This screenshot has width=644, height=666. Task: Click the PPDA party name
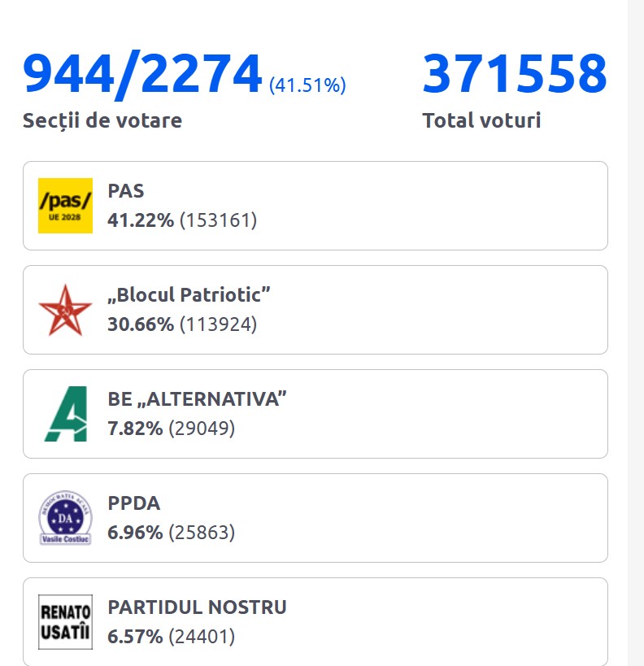[134, 503]
